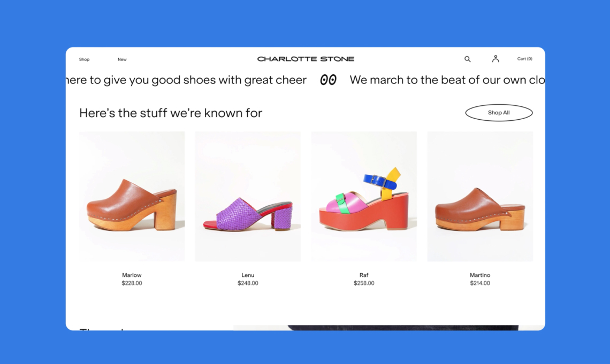This screenshot has width=610, height=364.
Task: Select the purple woven Lenu sandal image
Action: [248, 196]
